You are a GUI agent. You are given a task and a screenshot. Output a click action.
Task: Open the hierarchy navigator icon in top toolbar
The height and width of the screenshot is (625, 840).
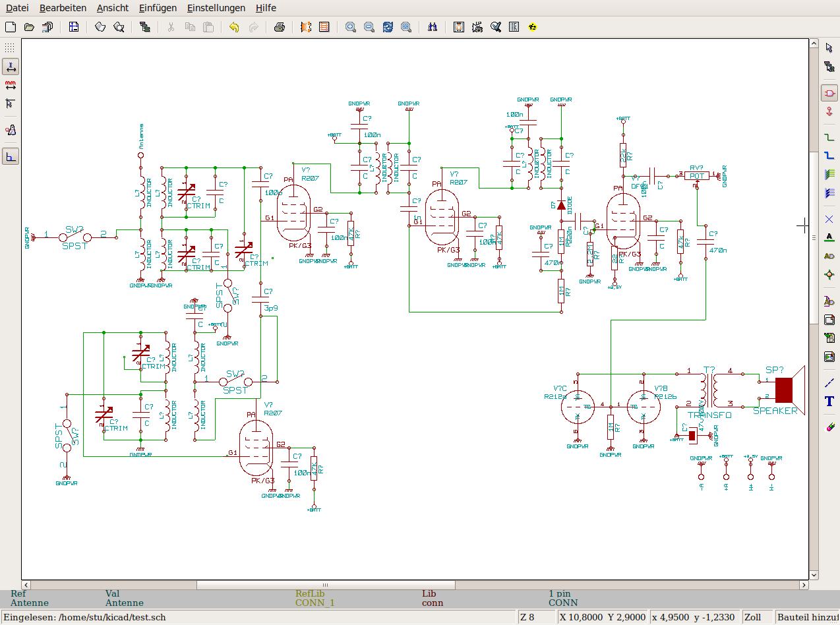point(145,27)
